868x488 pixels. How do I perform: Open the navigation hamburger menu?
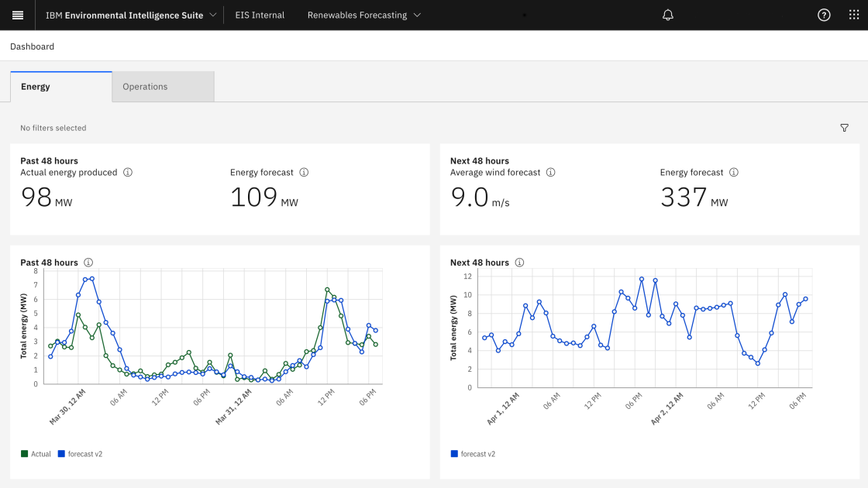pos(17,15)
